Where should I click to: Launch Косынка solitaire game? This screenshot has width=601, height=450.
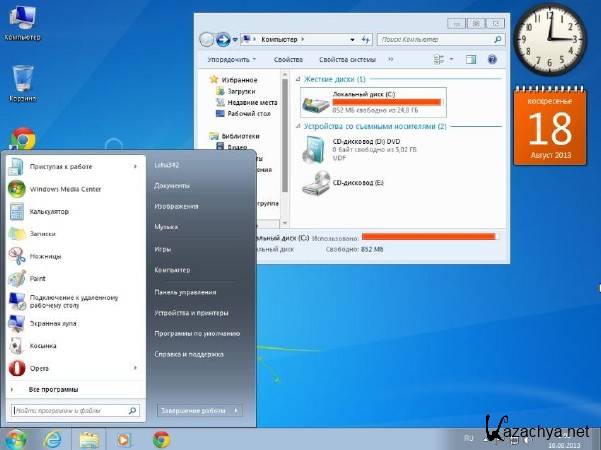click(x=76, y=346)
